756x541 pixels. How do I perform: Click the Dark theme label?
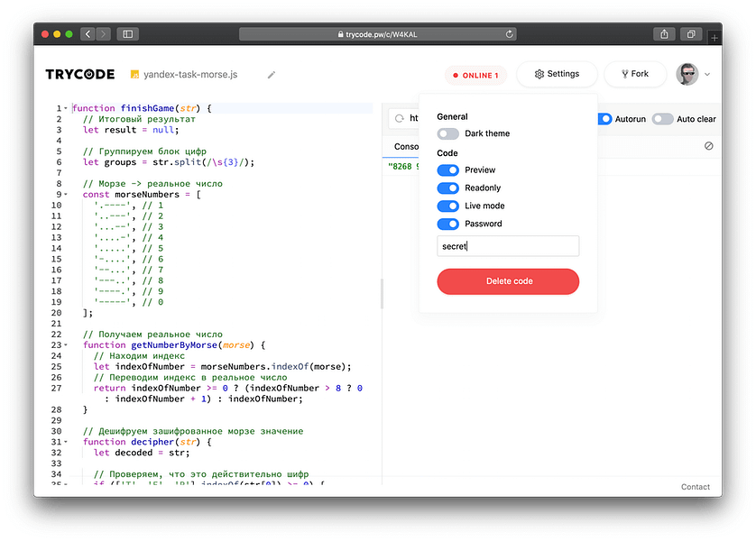pos(487,133)
